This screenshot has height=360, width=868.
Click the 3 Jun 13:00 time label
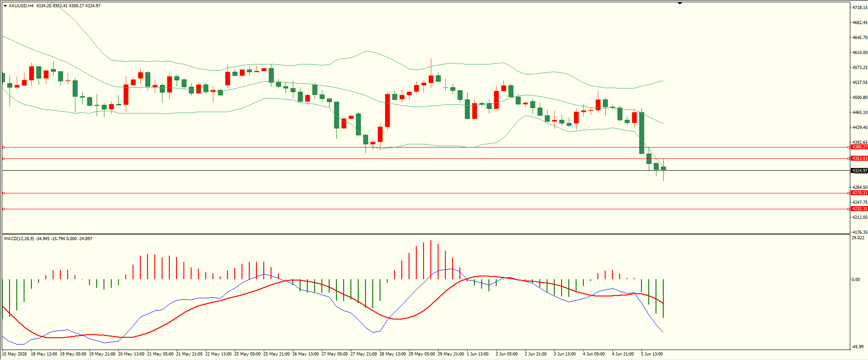(x=565, y=354)
